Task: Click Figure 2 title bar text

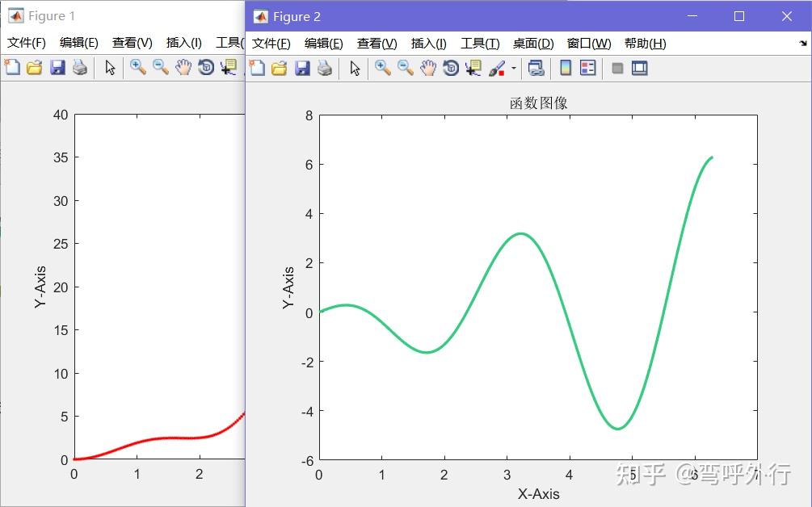Action: tap(297, 17)
